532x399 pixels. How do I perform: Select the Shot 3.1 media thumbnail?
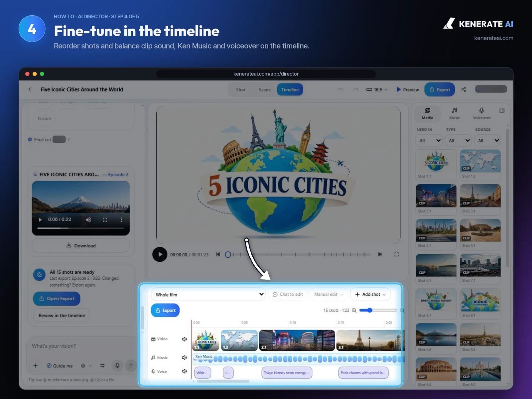pos(480,196)
